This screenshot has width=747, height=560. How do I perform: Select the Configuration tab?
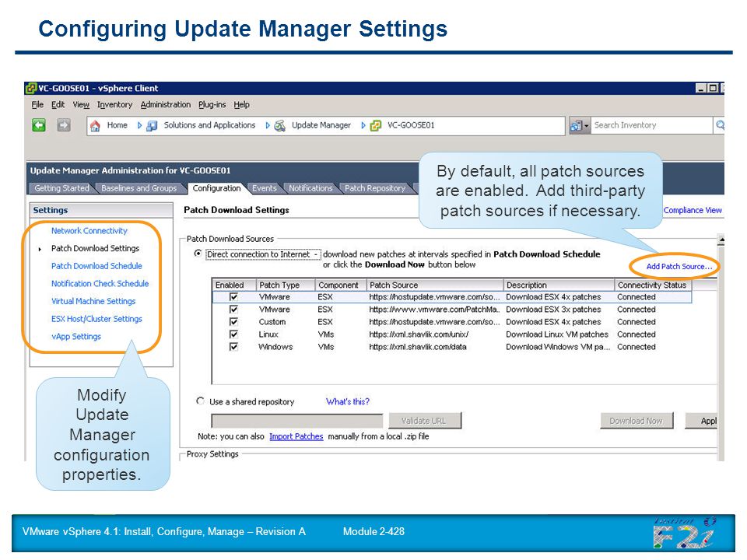(x=217, y=188)
